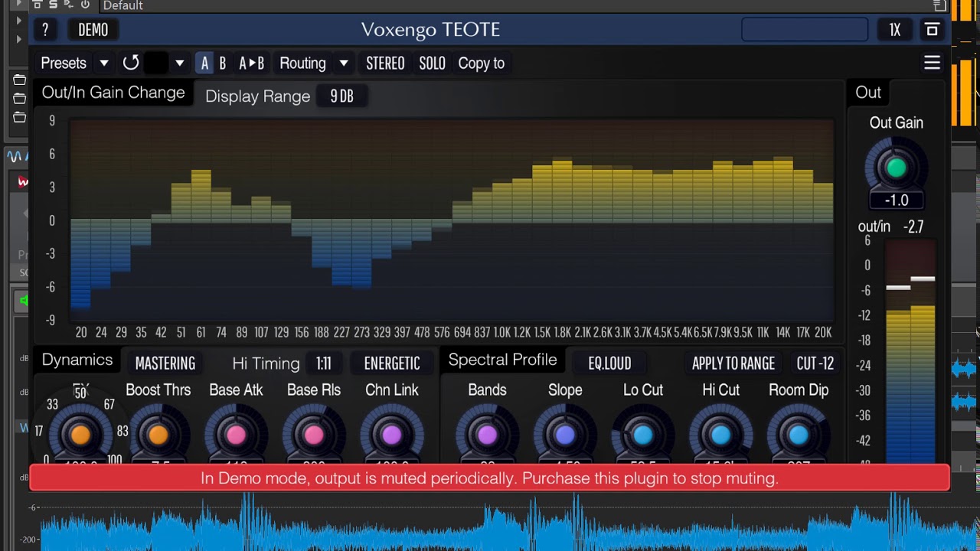Screen dimensions: 980x551
Task: Toggle the CUT -12 button
Action: pyautogui.click(x=815, y=364)
